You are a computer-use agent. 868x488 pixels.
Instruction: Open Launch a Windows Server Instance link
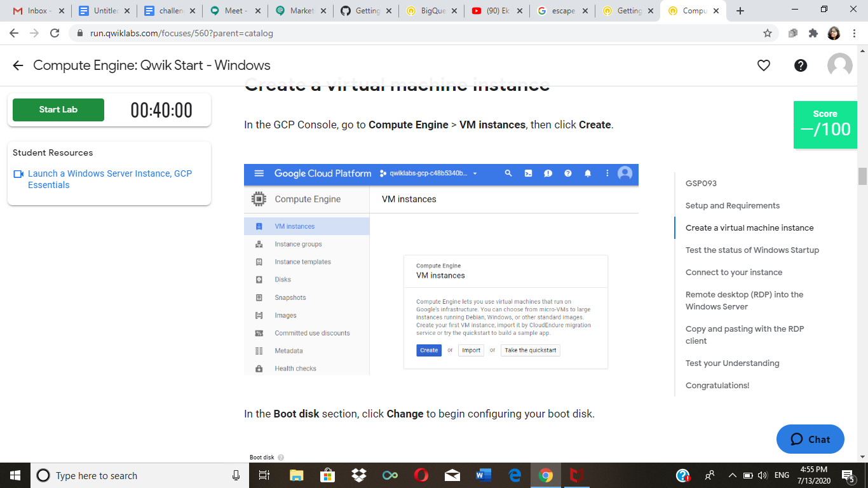point(110,179)
